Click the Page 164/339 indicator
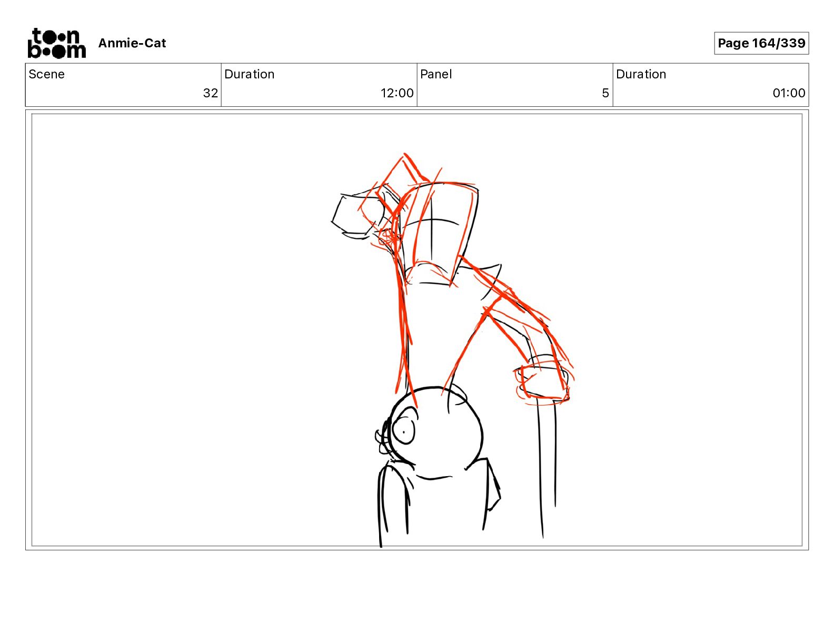 point(761,43)
